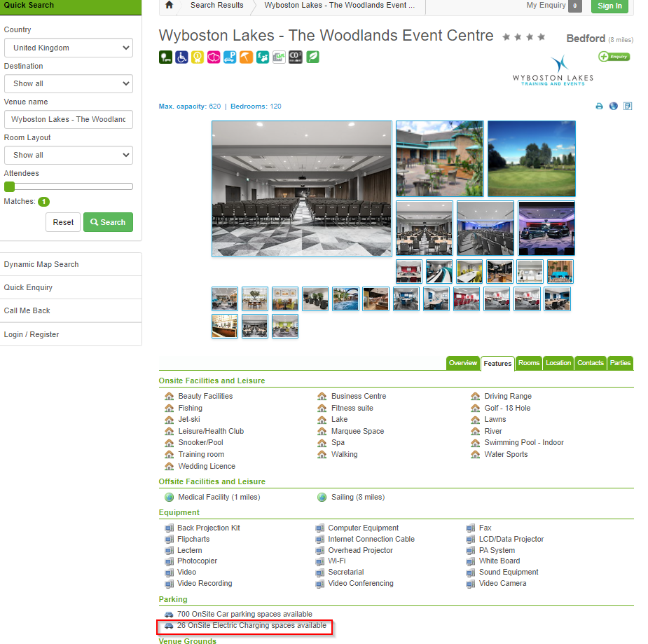The image size is (648, 644).
Task: Click 'Wedding Licence' feature
Action: [207, 467]
